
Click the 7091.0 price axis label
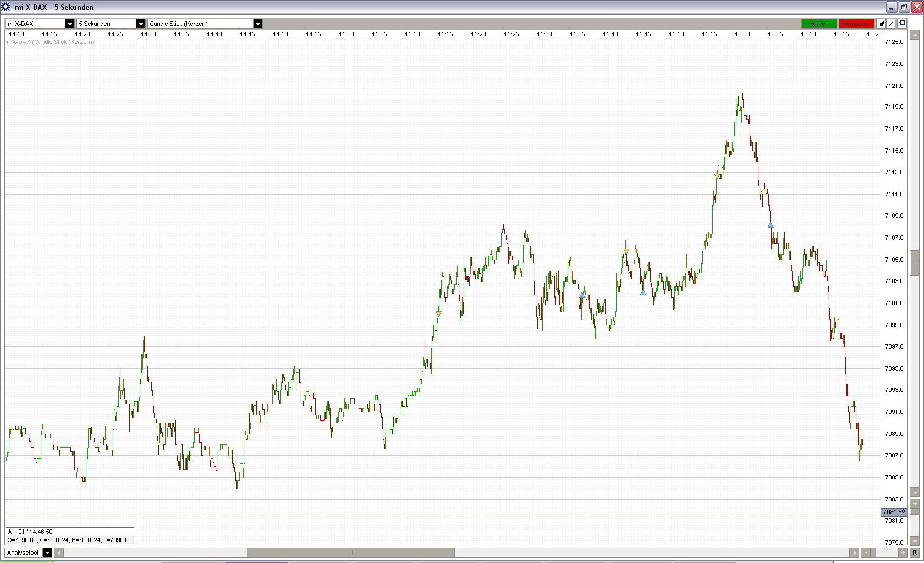894,412
